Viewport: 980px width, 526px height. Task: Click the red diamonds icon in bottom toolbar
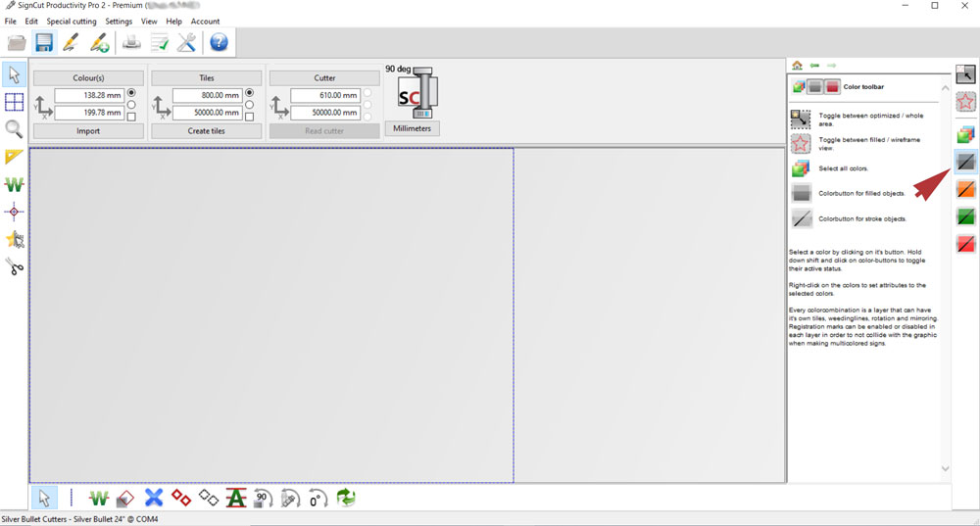(181, 498)
